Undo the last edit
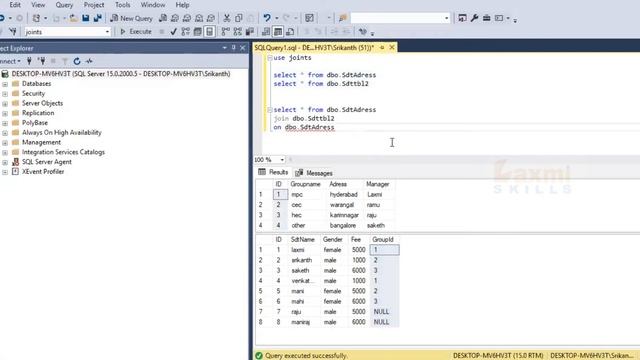This screenshot has height=360, width=640. (267, 18)
